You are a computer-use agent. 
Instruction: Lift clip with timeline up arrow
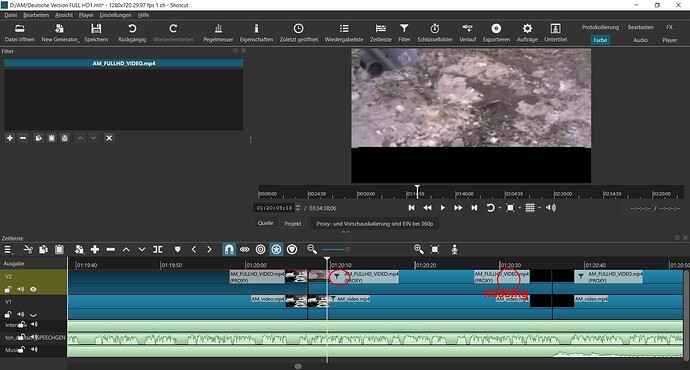coord(126,249)
